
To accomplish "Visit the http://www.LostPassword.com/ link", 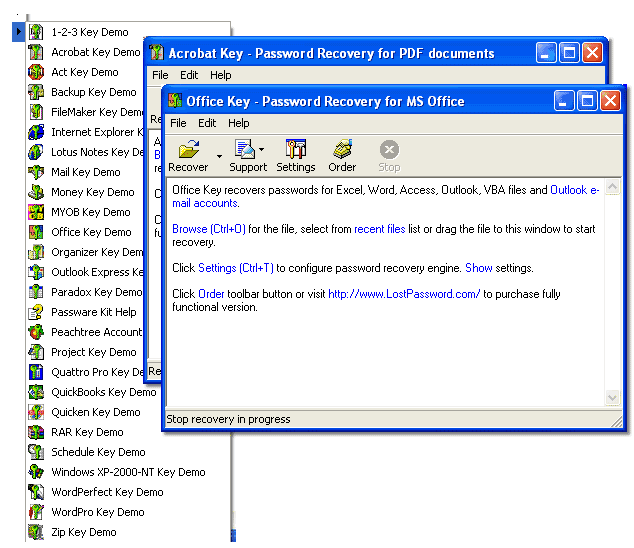I will tap(404, 294).
